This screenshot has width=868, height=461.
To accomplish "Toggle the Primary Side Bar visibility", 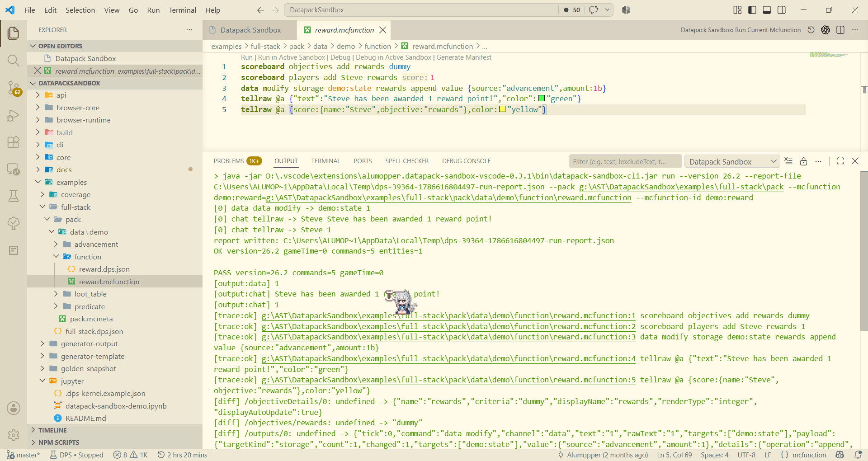I will point(752,10).
